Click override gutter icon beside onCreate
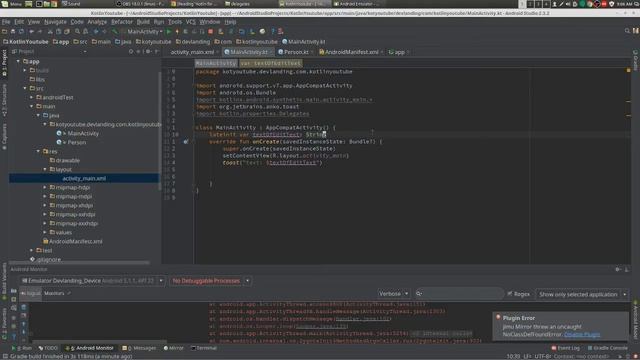 click(x=186, y=142)
